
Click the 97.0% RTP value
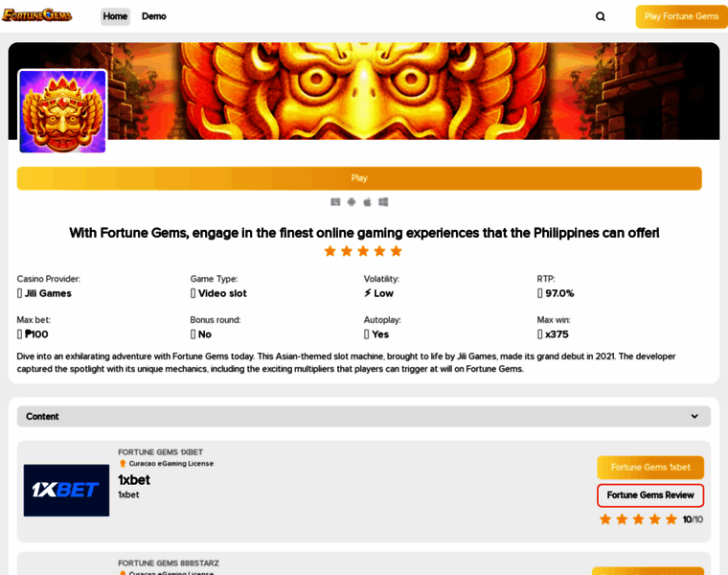click(559, 293)
